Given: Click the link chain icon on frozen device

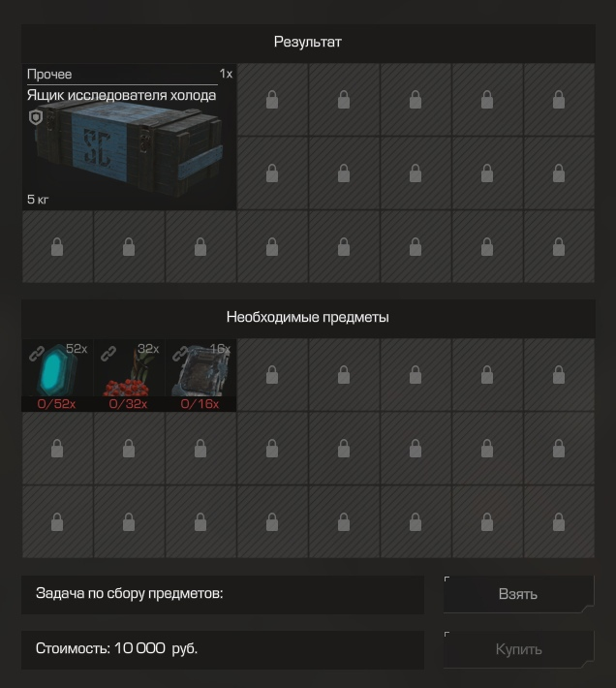Looking at the screenshot, I should (x=180, y=354).
